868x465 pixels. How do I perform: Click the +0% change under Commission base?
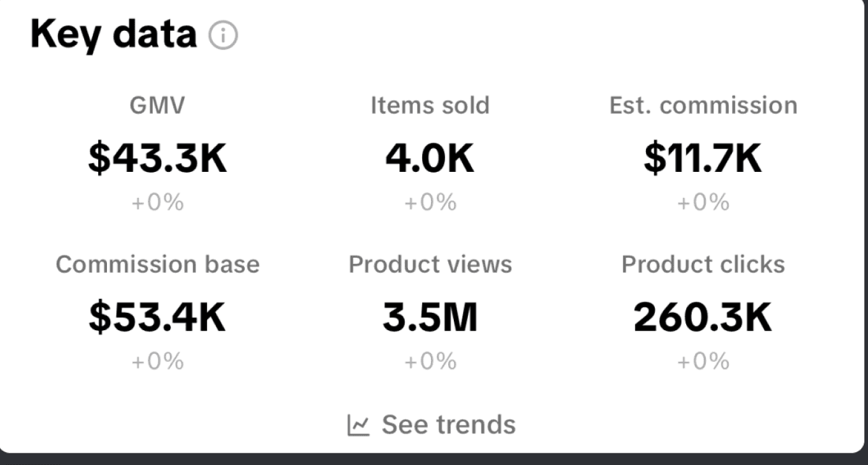click(x=157, y=362)
